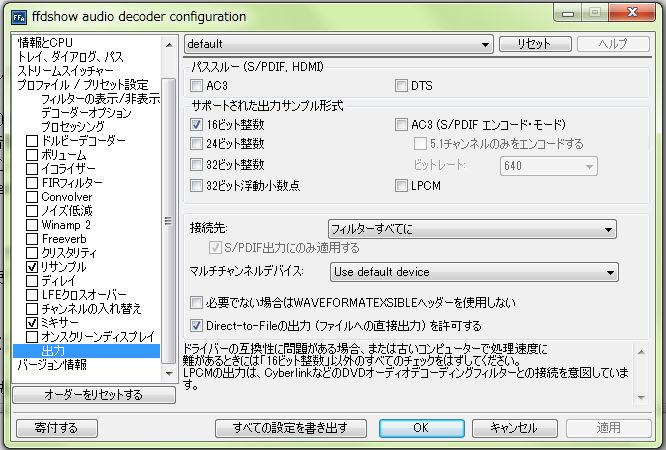Enable the ドルビーデコーダー filter checkbox
The width and height of the screenshot is (666, 450).
[32, 141]
